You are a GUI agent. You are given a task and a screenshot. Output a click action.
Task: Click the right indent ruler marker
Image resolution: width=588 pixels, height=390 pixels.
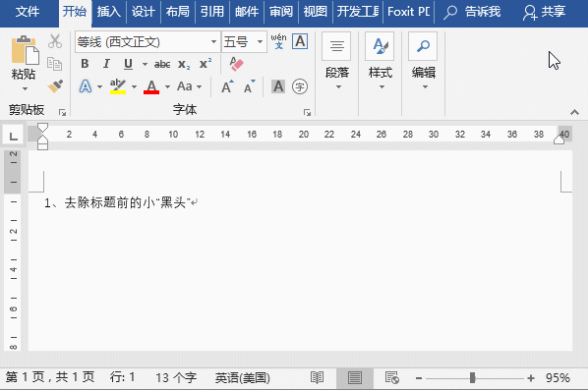(x=559, y=139)
